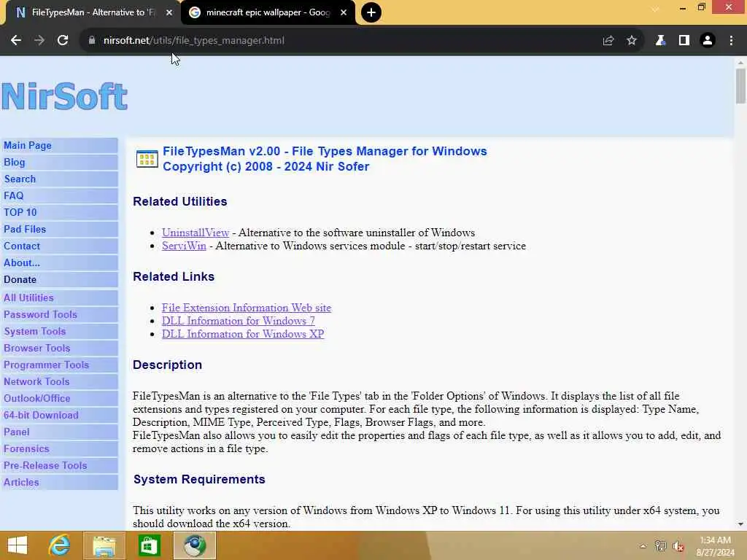Open the Chrome Labs flask icon
The height and width of the screenshot is (560, 747).
point(660,41)
